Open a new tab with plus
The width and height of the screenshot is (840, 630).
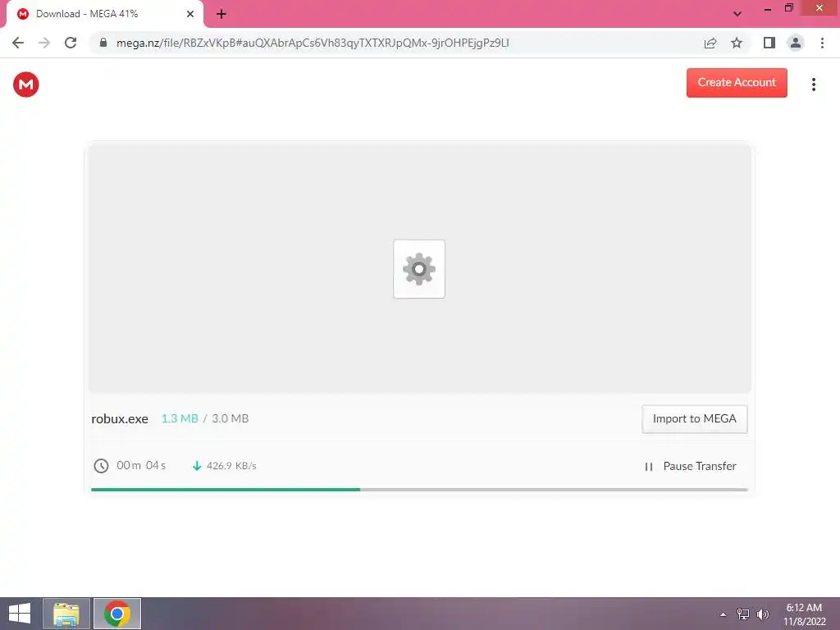pyautogui.click(x=221, y=14)
